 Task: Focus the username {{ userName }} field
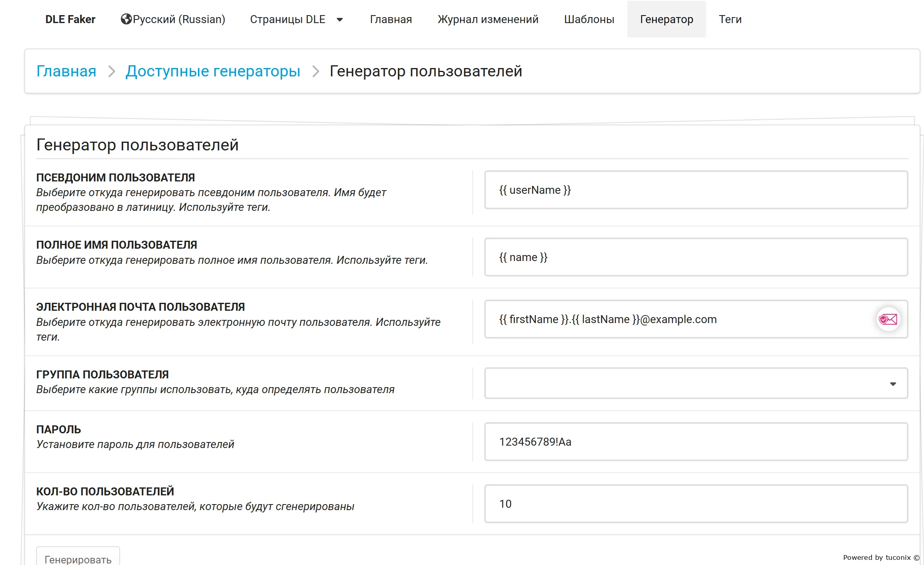696,190
